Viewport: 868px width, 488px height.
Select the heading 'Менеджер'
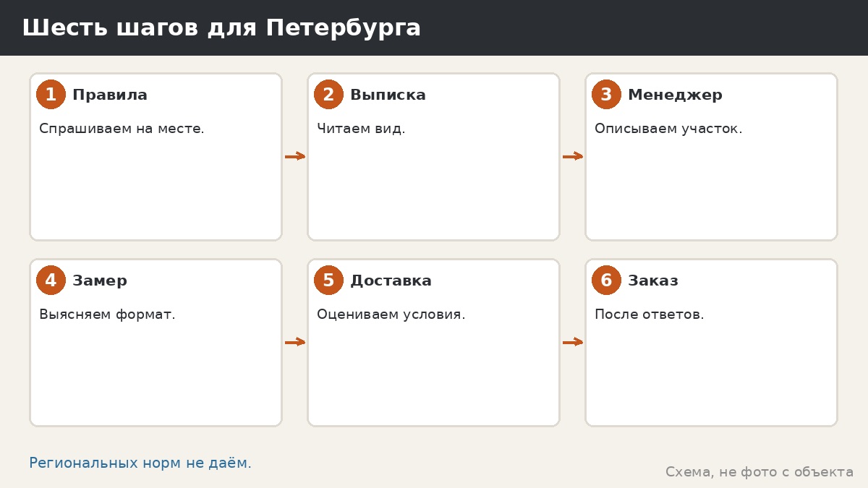pyautogui.click(x=675, y=95)
